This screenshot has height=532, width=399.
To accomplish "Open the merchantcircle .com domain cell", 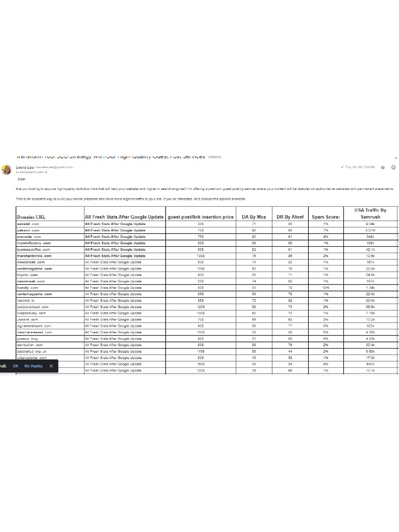I will click(x=50, y=256).
